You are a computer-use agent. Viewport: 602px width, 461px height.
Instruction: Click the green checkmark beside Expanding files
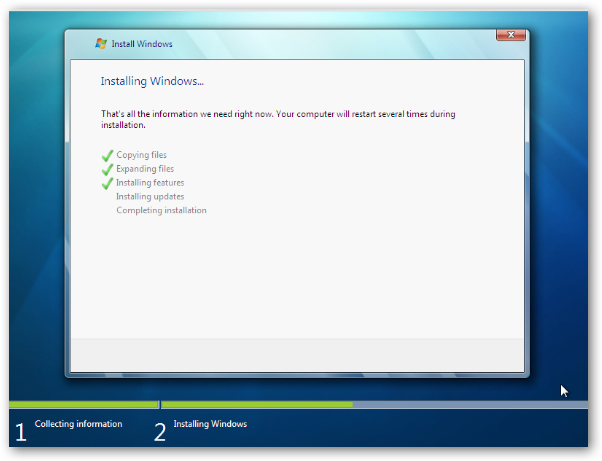[x=108, y=169]
